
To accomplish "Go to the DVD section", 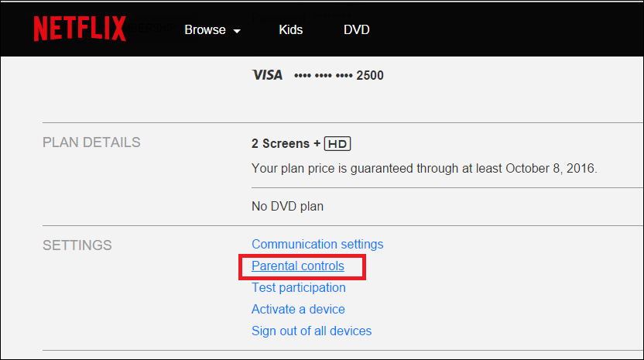I will coord(357,30).
